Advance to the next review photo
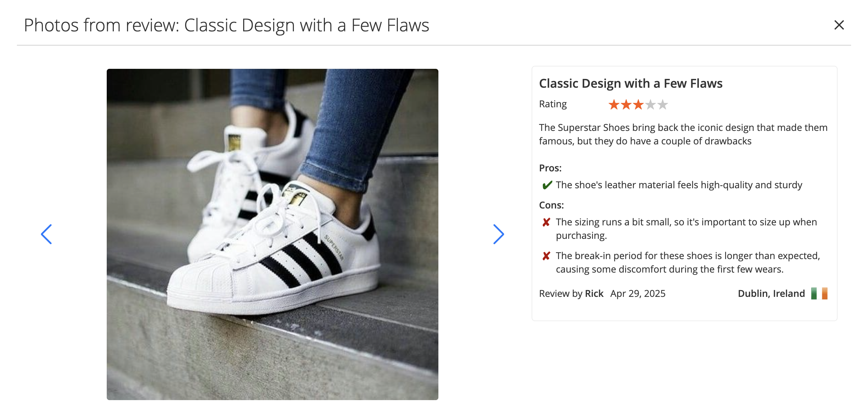Viewport: 868px width, 419px height. (498, 234)
